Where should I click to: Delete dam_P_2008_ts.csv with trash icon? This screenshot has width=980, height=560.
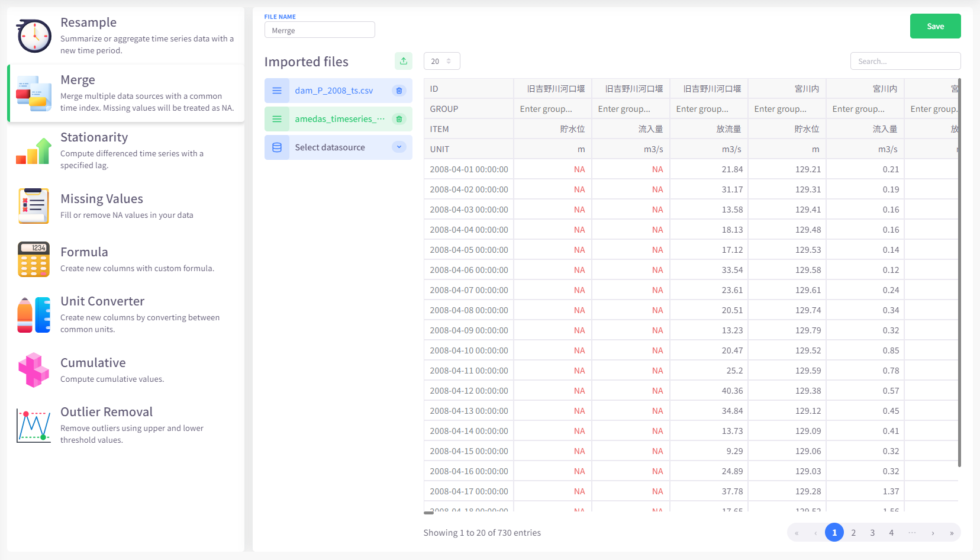pyautogui.click(x=399, y=91)
